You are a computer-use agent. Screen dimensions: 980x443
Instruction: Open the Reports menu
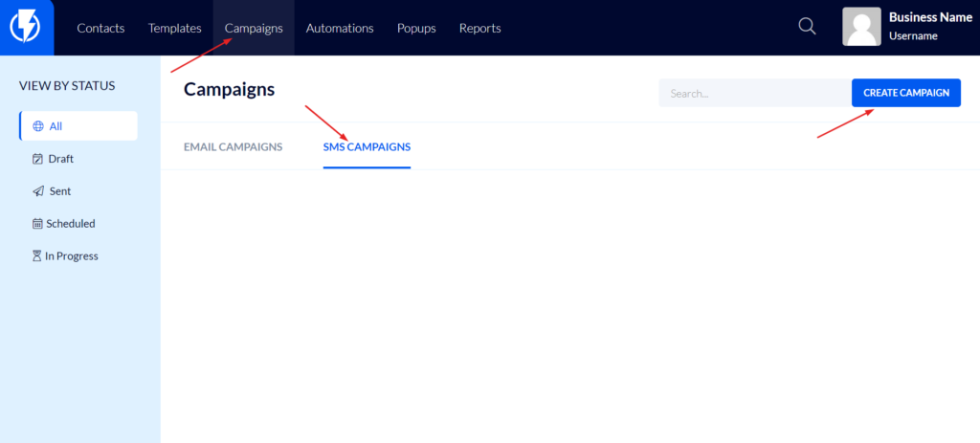480,28
